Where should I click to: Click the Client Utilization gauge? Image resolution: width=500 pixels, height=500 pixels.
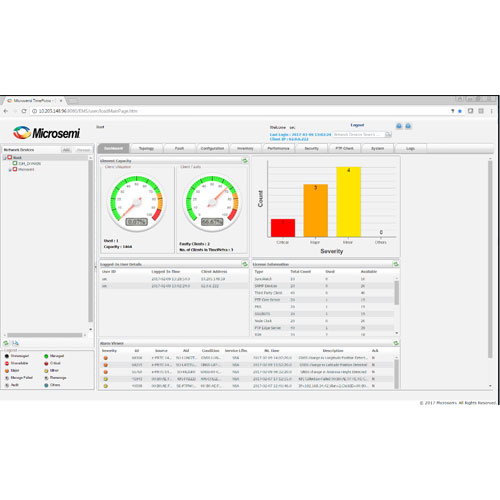[x=137, y=203]
